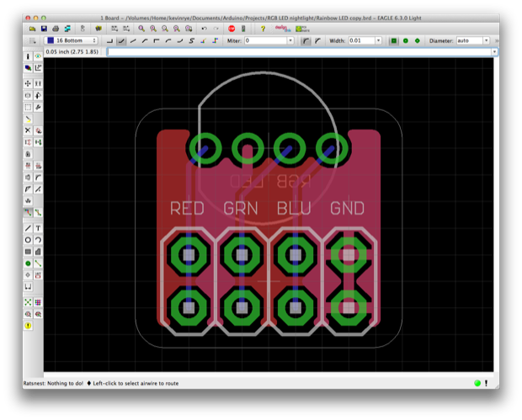Image resolution: width=522 pixels, height=420 pixels.
Task: Open the Grid settings button
Action: pyautogui.click(x=32, y=41)
